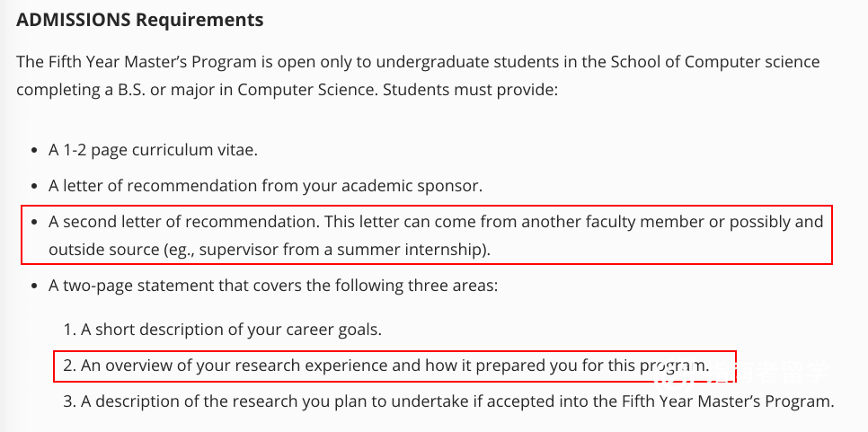Click the phrase 'another faculty member'
This screenshot has width=868, height=432.
tap(605, 222)
